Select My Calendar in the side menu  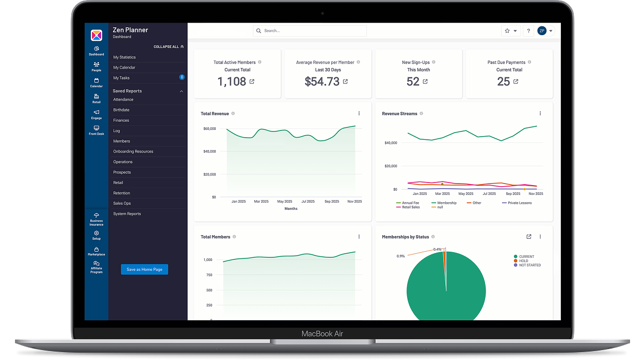click(x=124, y=68)
